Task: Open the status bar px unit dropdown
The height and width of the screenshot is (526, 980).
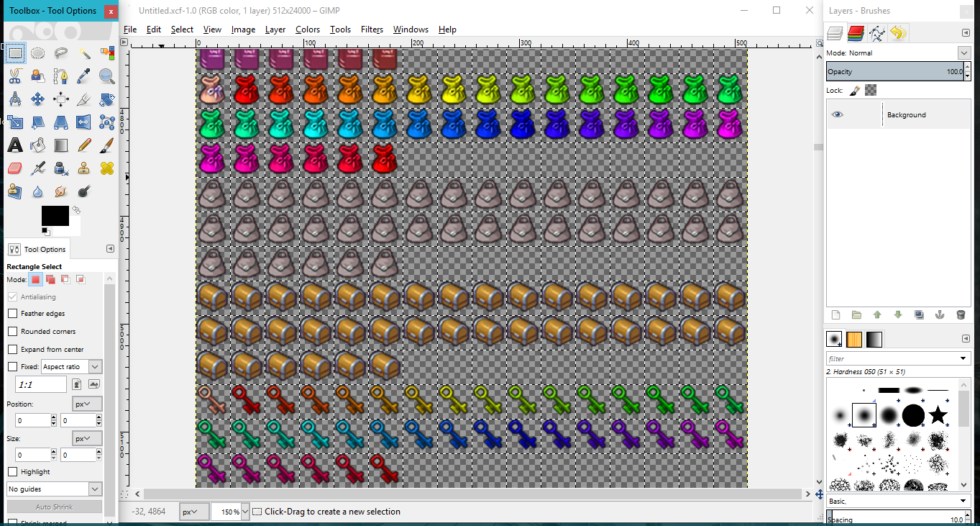Action: tap(193, 512)
